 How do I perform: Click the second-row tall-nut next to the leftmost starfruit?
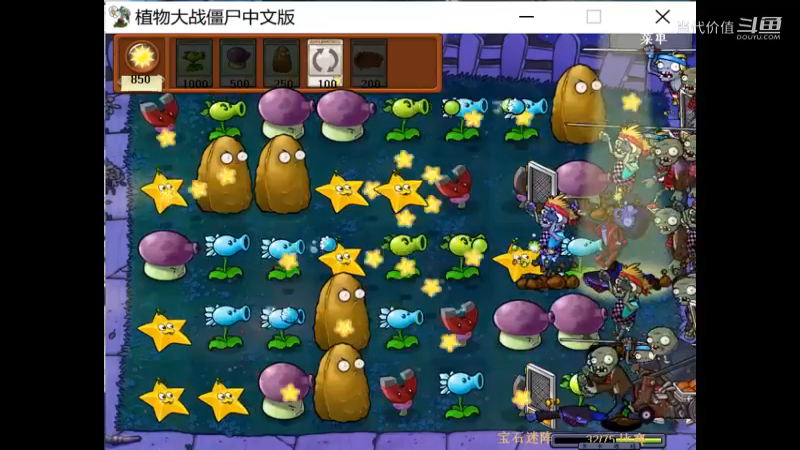pyautogui.click(x=224, y=174)
